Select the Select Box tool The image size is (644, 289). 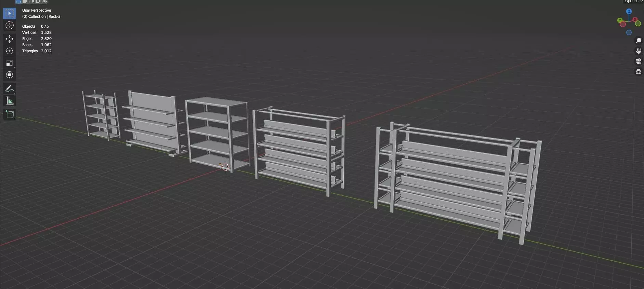pyautogui.click(x=10, y=13)
